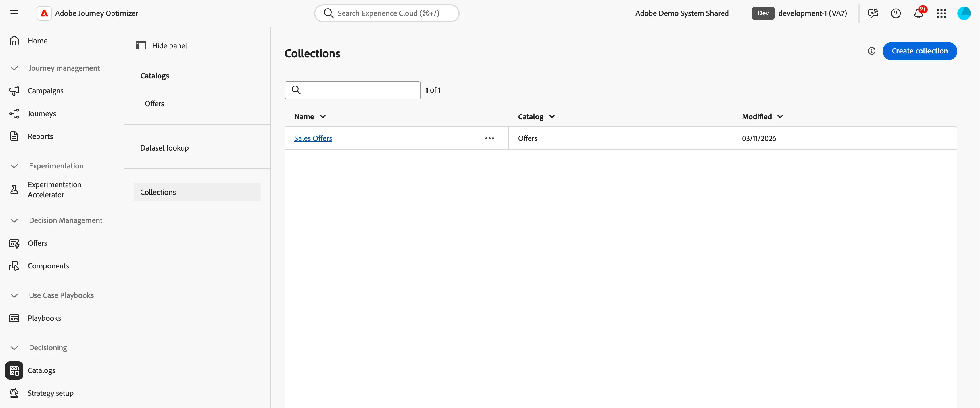Select Dataset lookup in the panel
The image size is (980, 408).
pyautogui.click(x=164, y=148)
